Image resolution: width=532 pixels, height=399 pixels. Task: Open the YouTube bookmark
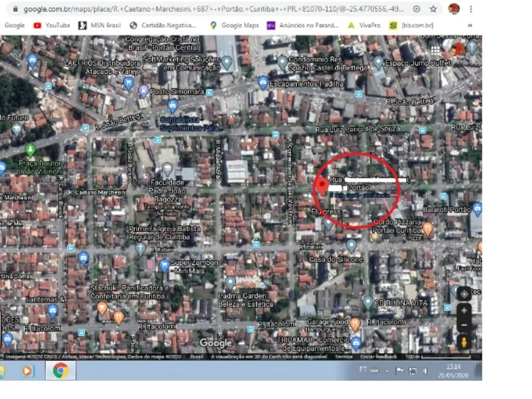pos(52,26)
